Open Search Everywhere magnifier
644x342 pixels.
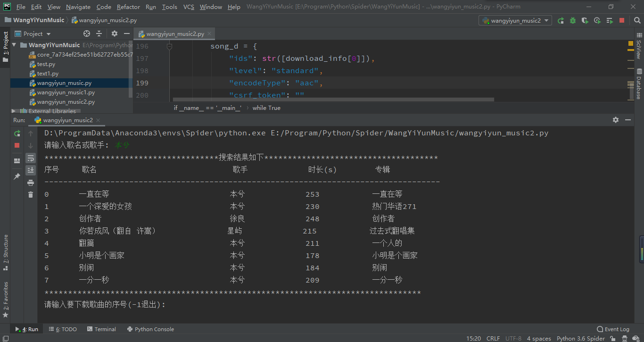637,21
